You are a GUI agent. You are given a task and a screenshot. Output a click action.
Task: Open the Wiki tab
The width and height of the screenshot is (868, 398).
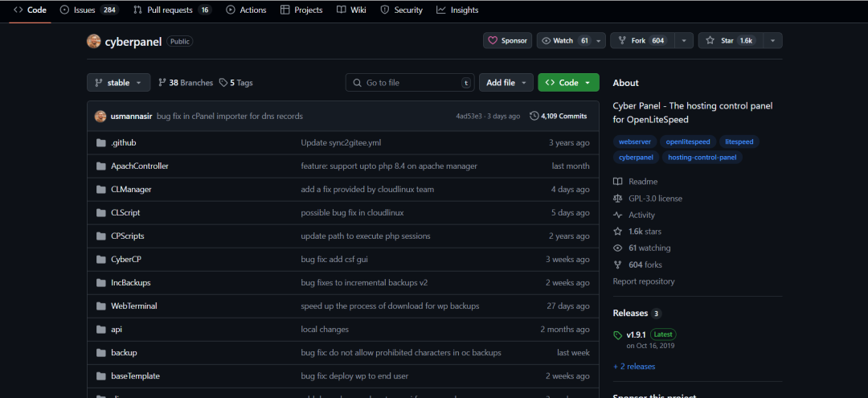tap(351, 10)
